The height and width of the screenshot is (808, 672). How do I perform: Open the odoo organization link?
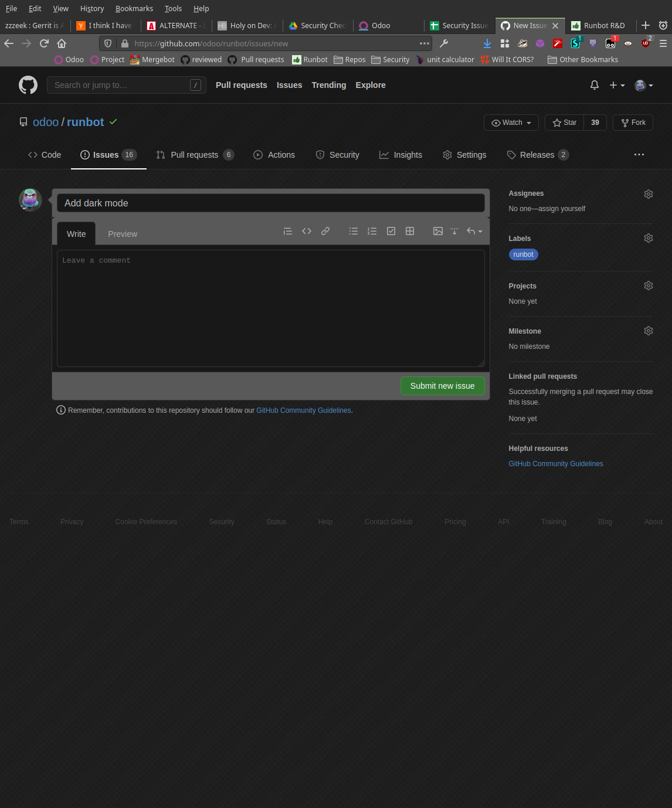point(46,122)
